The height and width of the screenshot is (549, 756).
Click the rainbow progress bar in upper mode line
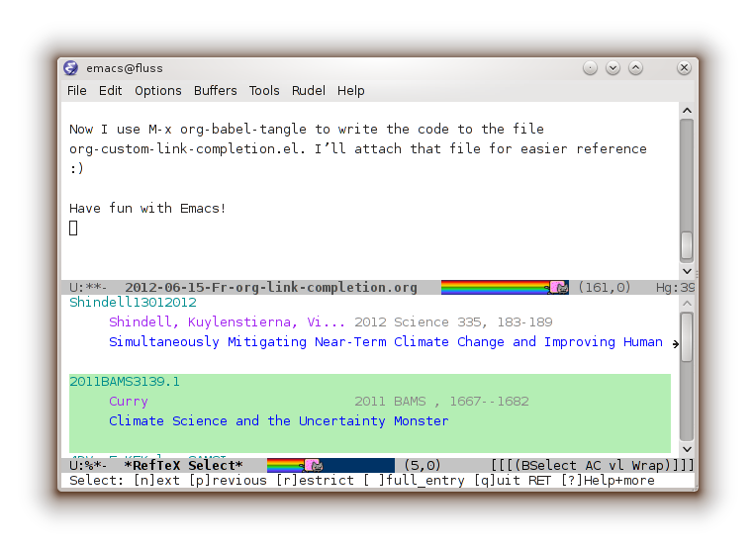click(494, 288)
